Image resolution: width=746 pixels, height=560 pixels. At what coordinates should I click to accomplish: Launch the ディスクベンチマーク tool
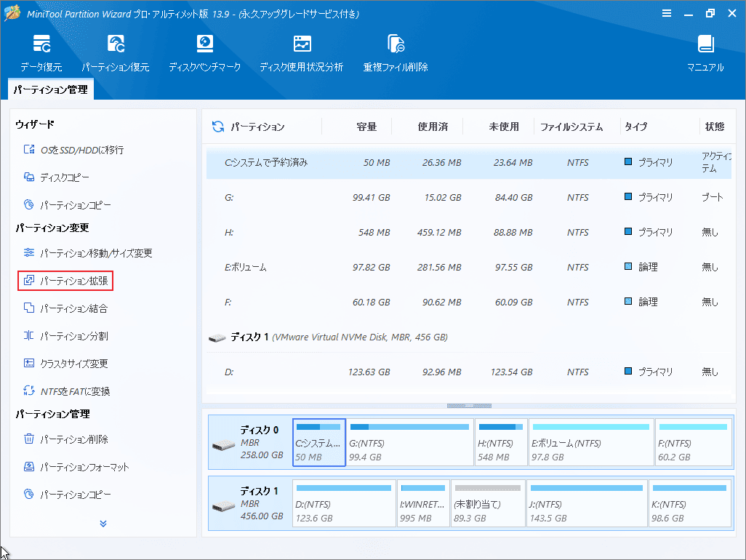click(204, 53)
